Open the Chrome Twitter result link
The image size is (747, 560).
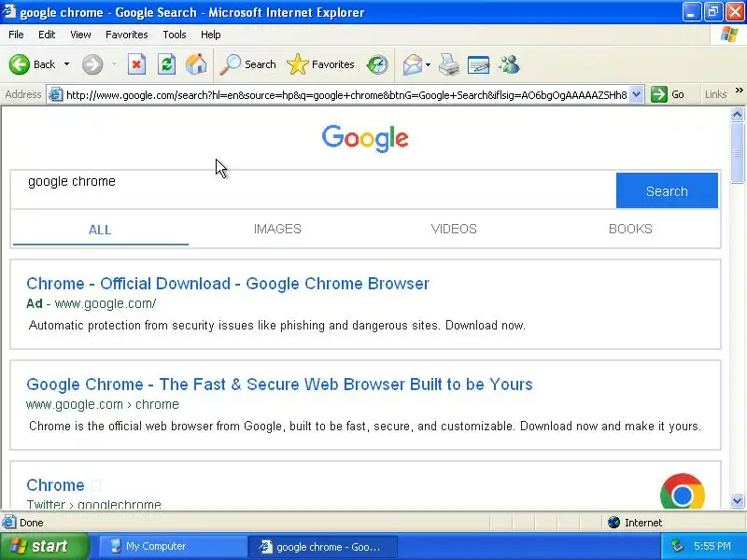point(55,485)
